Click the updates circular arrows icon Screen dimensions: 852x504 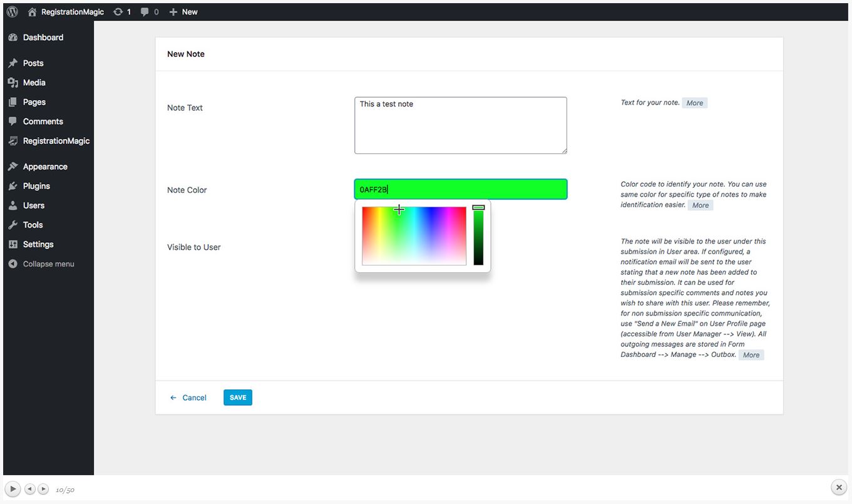(118, 12)
